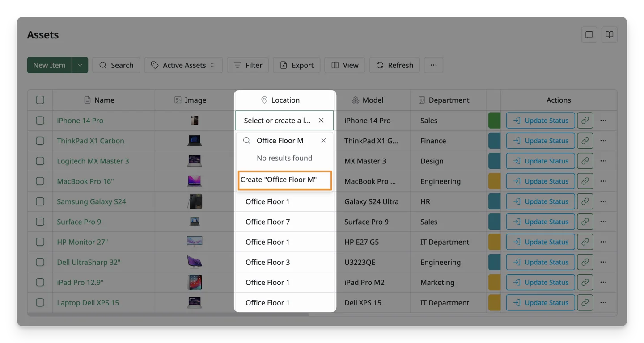
Task: Click the link icon for iPhone 14 Pro
Action: coord(585,121)
